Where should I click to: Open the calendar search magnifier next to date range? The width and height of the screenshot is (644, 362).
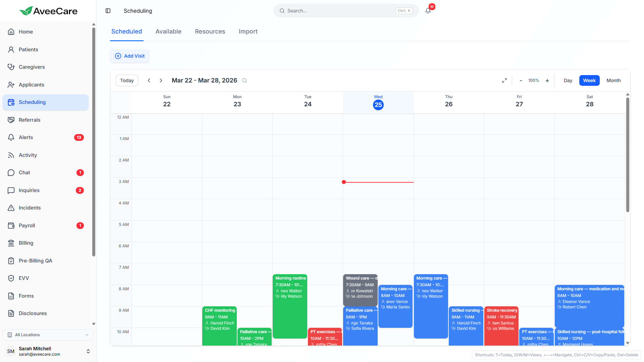click(x=245, y=80)
